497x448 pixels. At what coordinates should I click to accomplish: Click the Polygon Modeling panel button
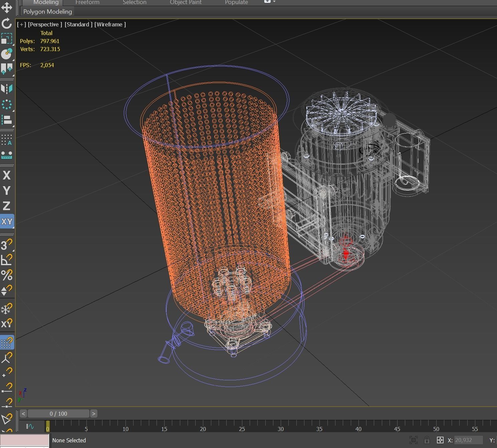[48, 11]
